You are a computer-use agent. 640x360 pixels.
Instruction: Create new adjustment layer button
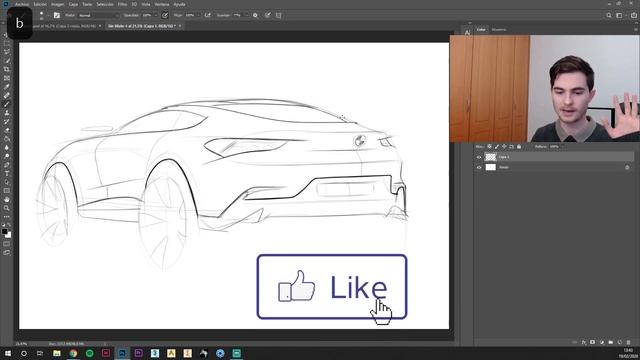tap(602, 342)
